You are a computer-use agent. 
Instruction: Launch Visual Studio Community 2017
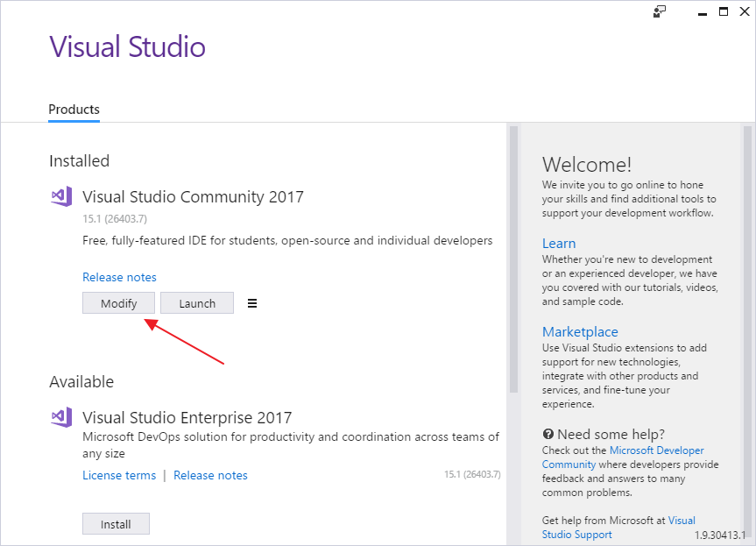197,303
